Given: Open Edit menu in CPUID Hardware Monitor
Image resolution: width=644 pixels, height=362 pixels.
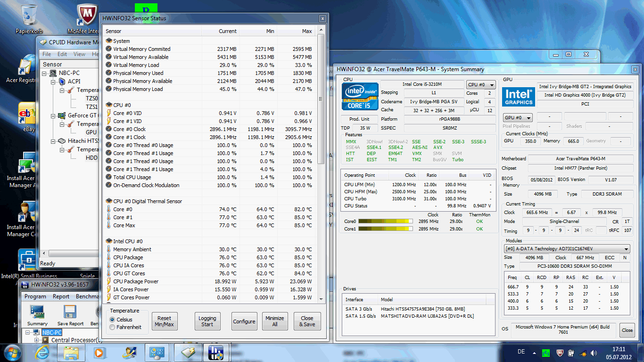Looking at the screenshot, I should 62,54.
